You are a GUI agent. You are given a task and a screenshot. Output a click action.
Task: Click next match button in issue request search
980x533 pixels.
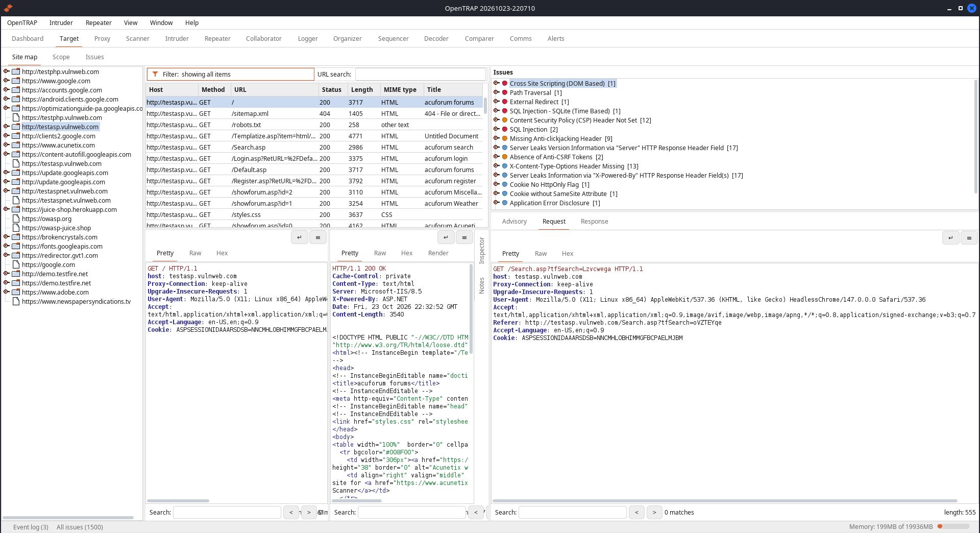(654, 512)
